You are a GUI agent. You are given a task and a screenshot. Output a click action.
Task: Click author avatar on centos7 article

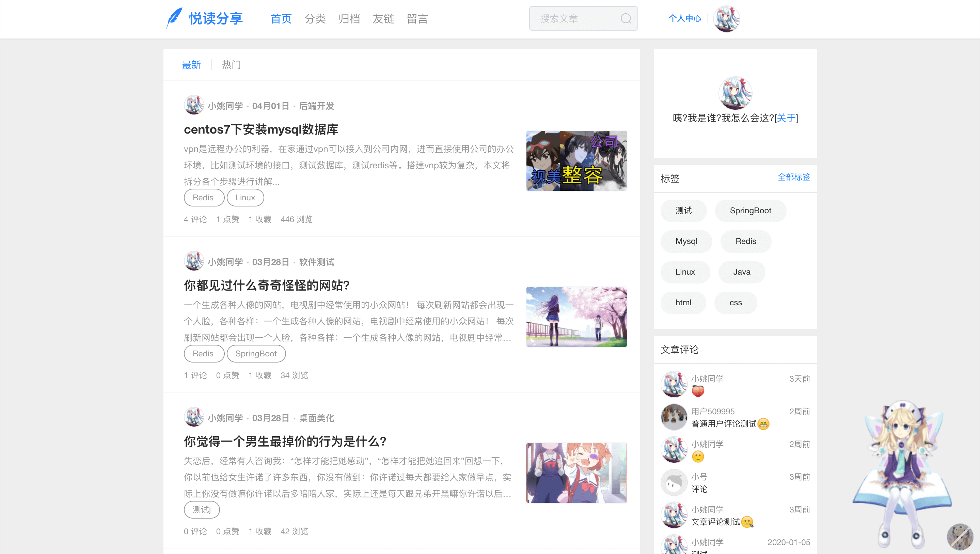tap(194, 105)
